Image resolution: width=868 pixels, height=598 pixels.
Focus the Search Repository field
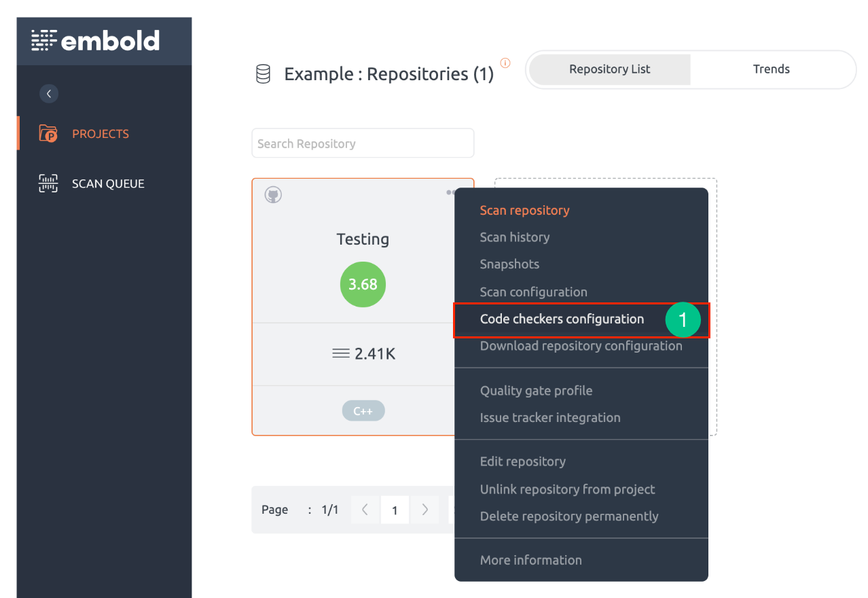click(x=363, y=143)
